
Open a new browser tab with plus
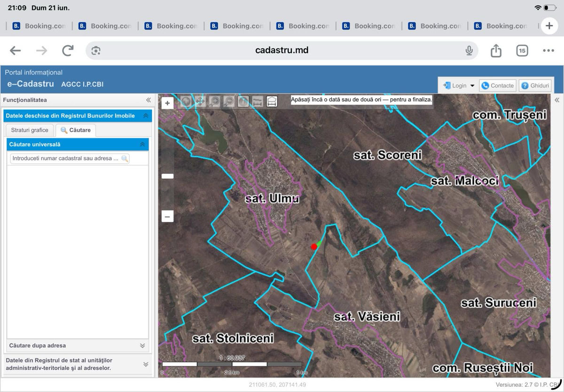[549, 26]
